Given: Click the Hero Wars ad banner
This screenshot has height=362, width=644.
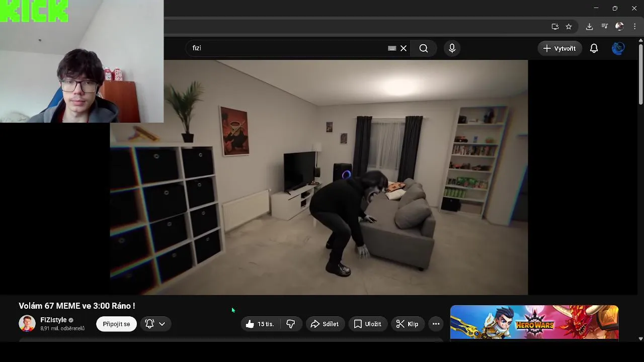Looking at the screenshot, I should pyautogui.click(x=534, y=322).
